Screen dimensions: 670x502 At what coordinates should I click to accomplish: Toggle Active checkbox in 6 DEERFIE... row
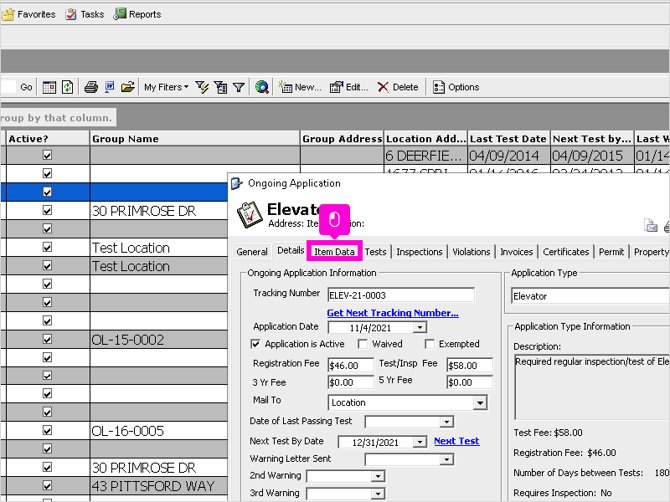point(47,155)
